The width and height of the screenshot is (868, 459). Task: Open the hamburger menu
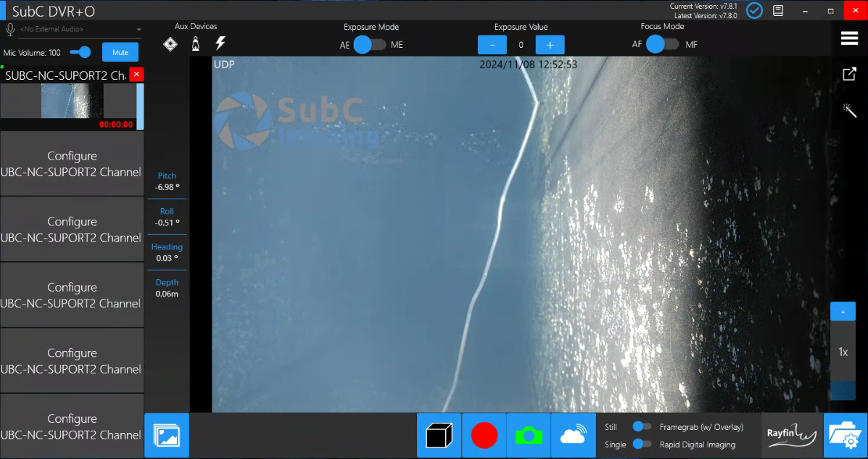[x=849, y=38]
